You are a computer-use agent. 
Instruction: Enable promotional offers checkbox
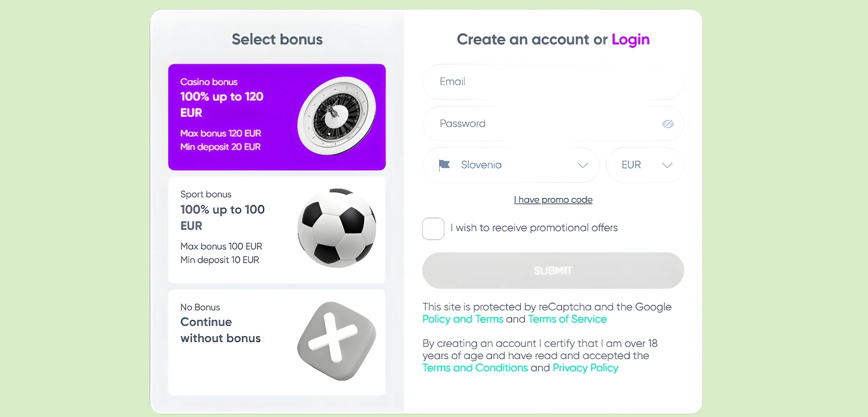click(433, 229)
